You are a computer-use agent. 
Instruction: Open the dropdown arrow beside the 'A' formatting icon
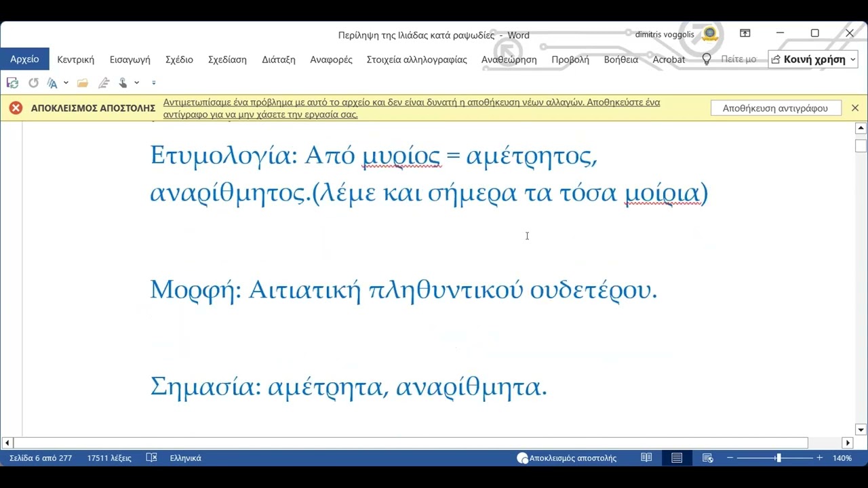tap(66, 83)
